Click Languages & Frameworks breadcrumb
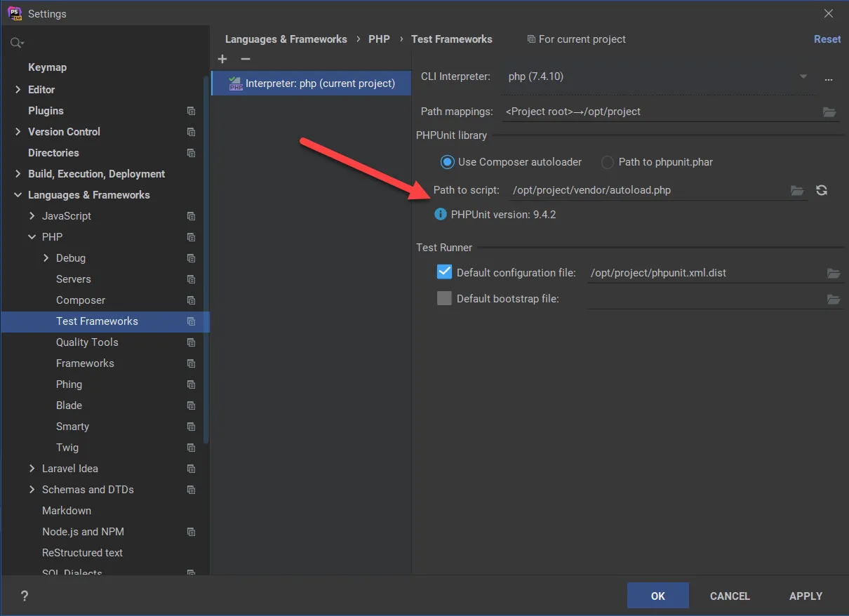The height and width of the screenshot is (616, 849). click(x=286, y=39)
